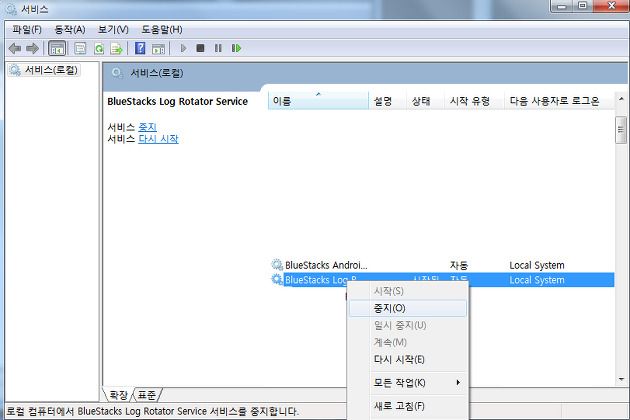
Task: Click the scrollbar up arrow
Action: coord(621,98)
